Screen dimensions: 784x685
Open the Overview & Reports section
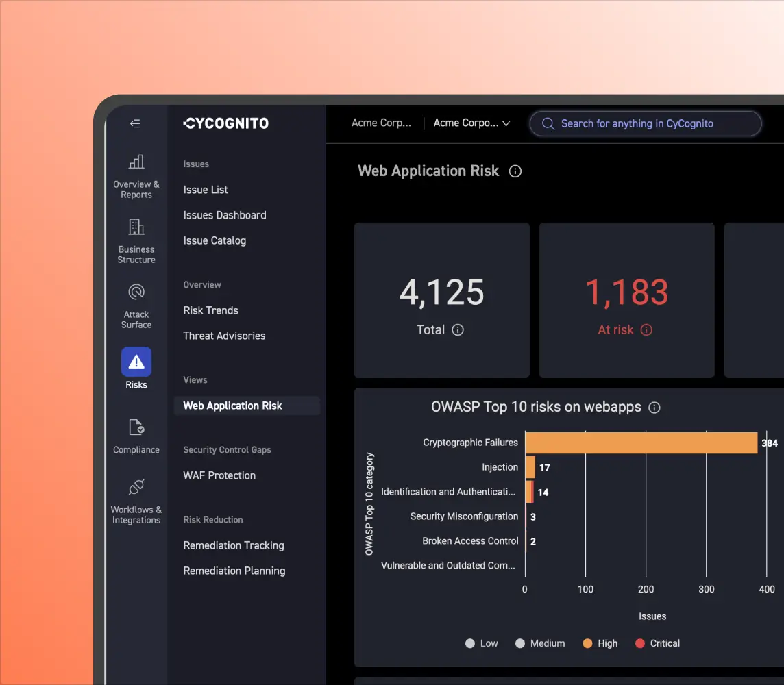[x=136, y=175]
